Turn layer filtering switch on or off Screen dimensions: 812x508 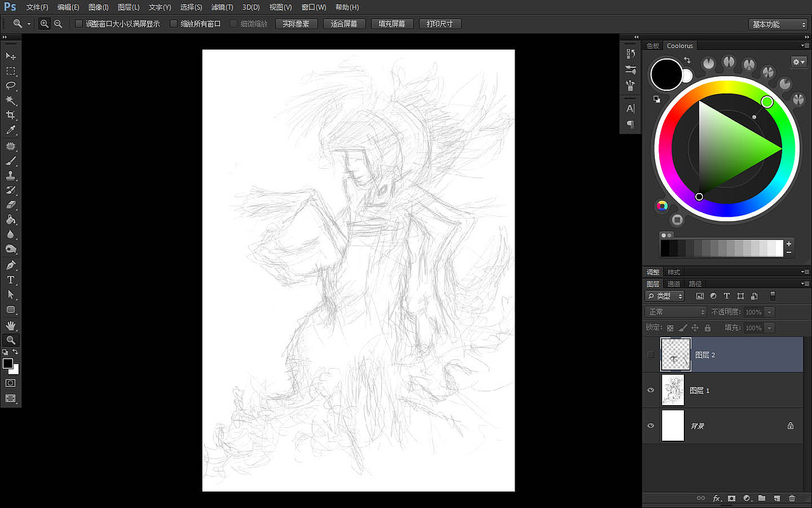773,296
